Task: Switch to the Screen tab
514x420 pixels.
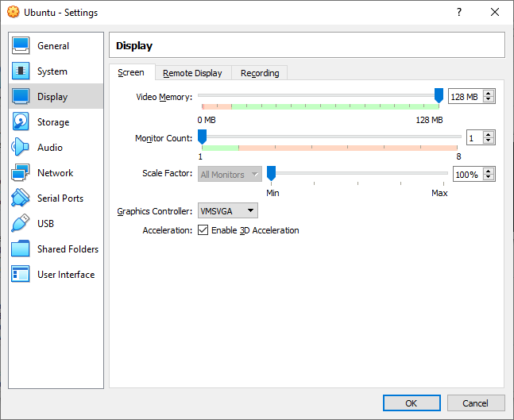Action: click(x=132, y=72)
